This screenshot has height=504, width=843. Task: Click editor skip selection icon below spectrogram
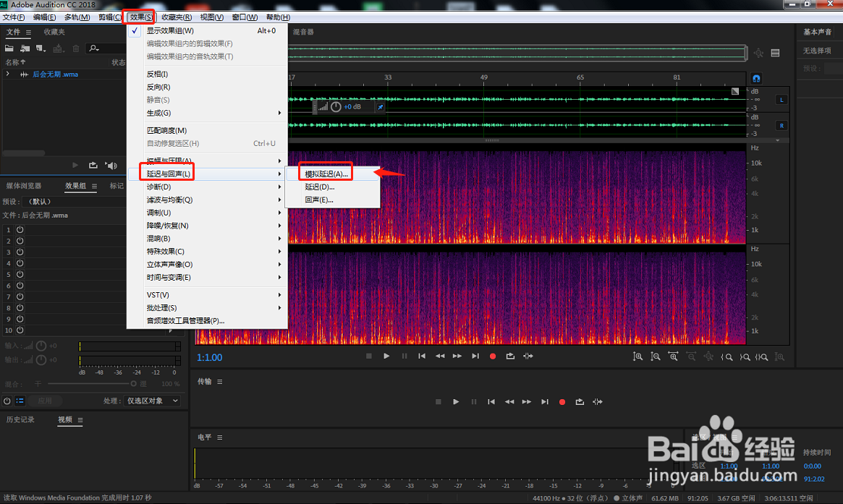click(528, 356)
